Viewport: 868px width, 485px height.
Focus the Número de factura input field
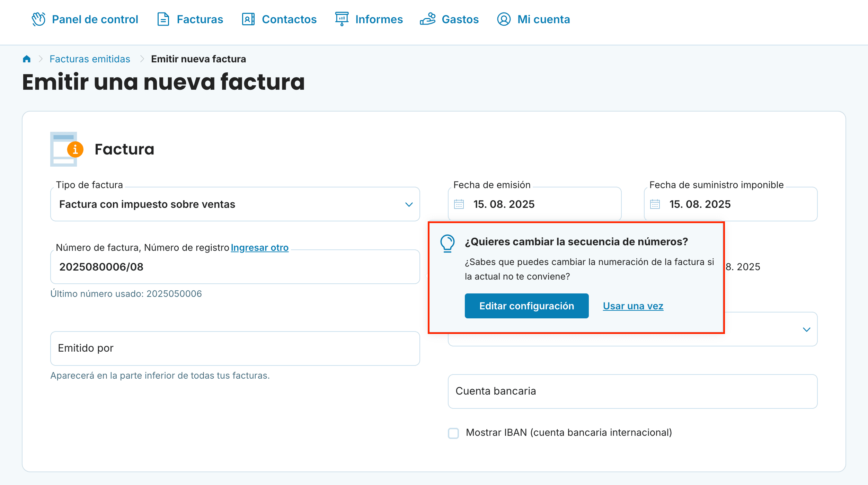(235, 267)
